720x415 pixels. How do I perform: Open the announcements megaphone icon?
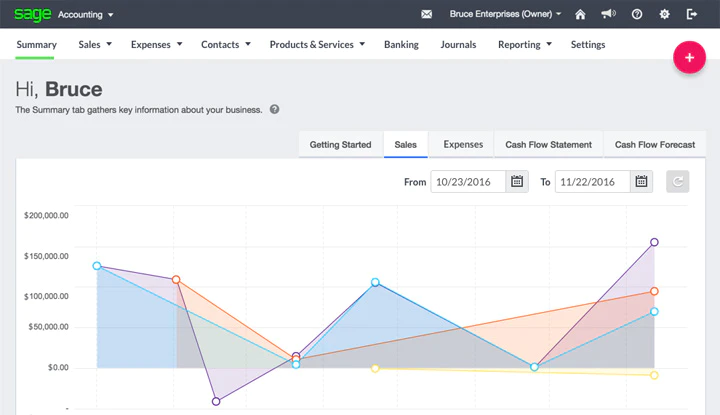tap(608, 14)
